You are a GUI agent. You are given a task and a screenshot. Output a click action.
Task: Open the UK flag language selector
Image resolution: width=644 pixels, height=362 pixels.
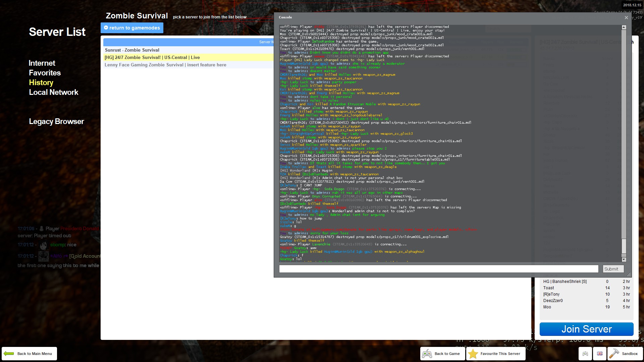600,354
